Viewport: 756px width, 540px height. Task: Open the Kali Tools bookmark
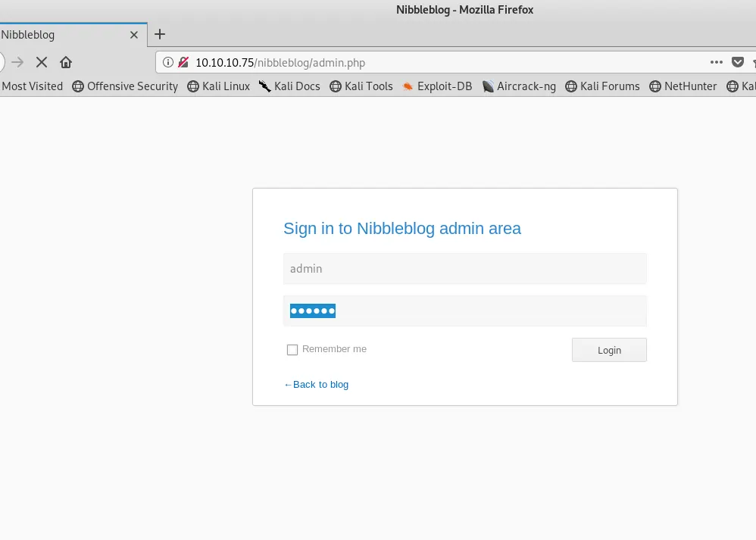(x=361, y=86)
